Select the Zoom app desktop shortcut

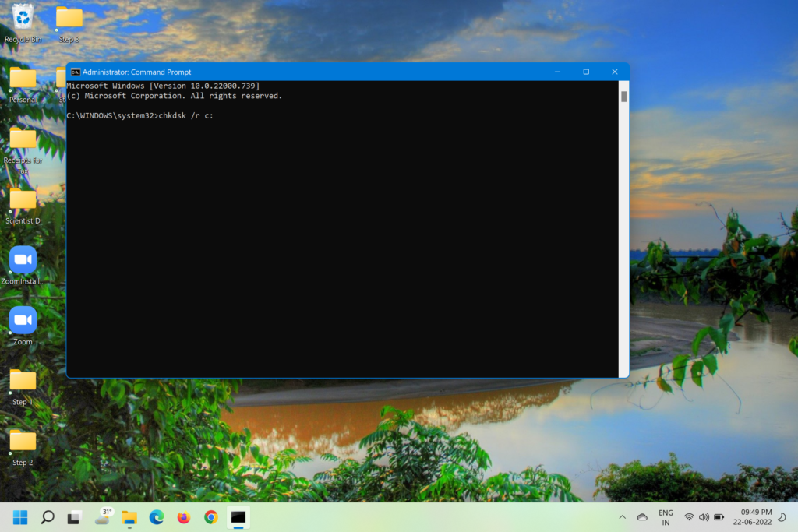pyautogui.click(x=23, y=321)
